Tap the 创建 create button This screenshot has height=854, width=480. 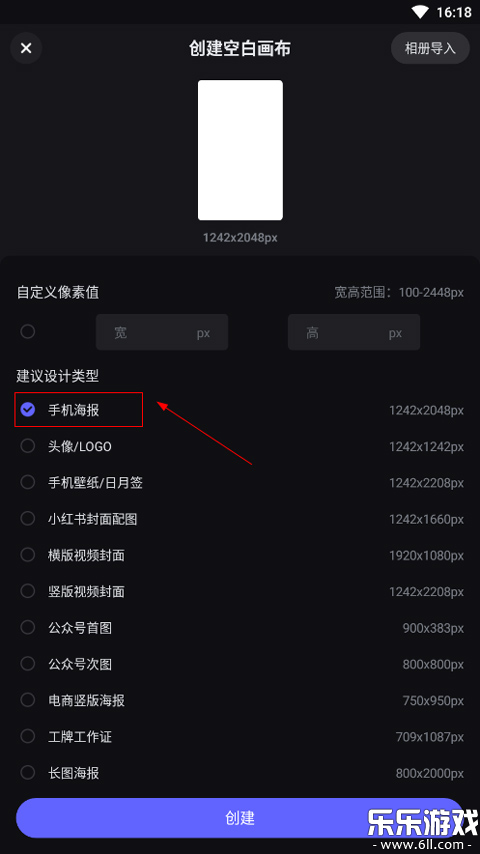point(240,818)
